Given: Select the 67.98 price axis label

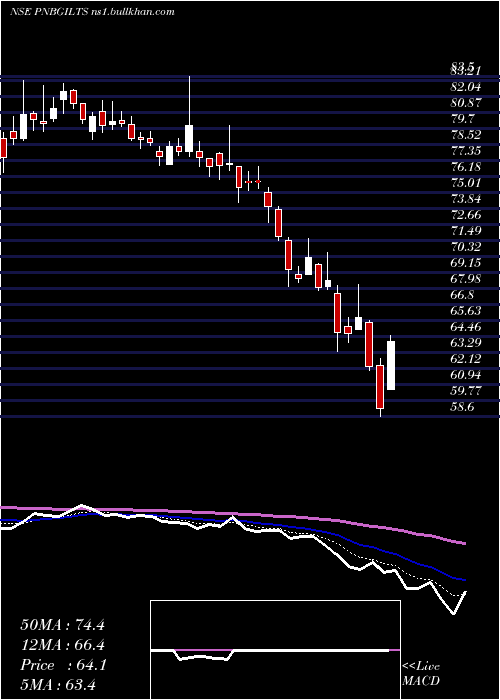Looking at the screenshot, I should (466, 279).
